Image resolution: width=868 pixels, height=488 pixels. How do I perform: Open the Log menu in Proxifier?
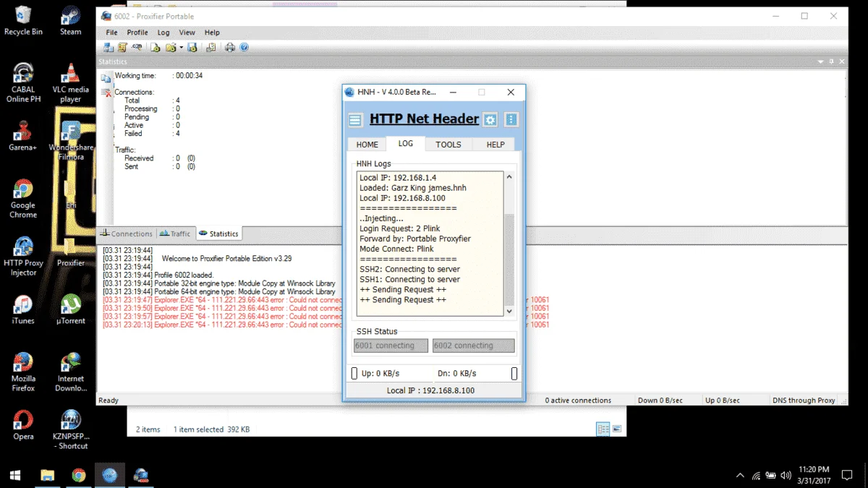tap(163, 33)
